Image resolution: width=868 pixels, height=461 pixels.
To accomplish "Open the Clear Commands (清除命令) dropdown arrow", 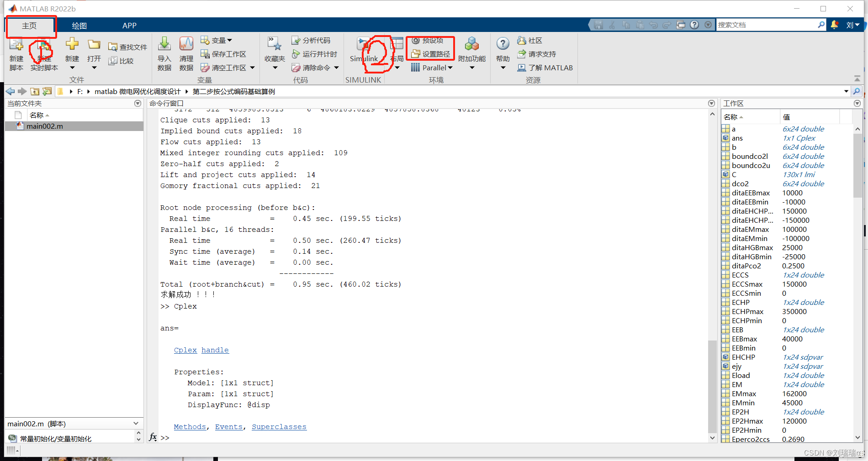I will click(x=337, y=68).
